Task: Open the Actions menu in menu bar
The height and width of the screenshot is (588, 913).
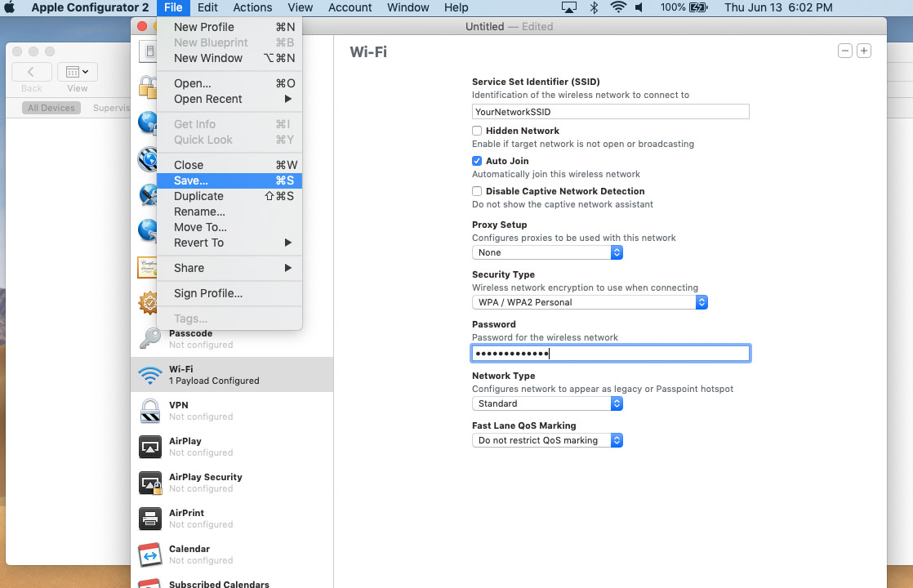Action: (252, 7)
